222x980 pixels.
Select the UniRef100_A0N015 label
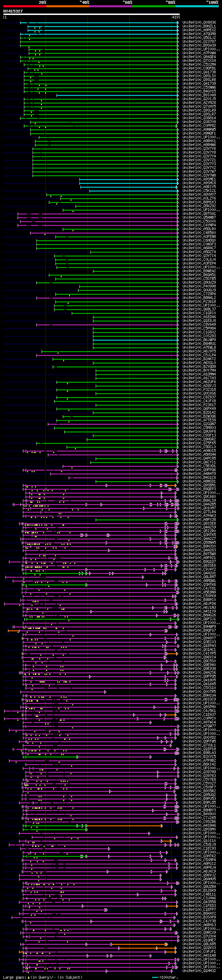coord(199,451)
